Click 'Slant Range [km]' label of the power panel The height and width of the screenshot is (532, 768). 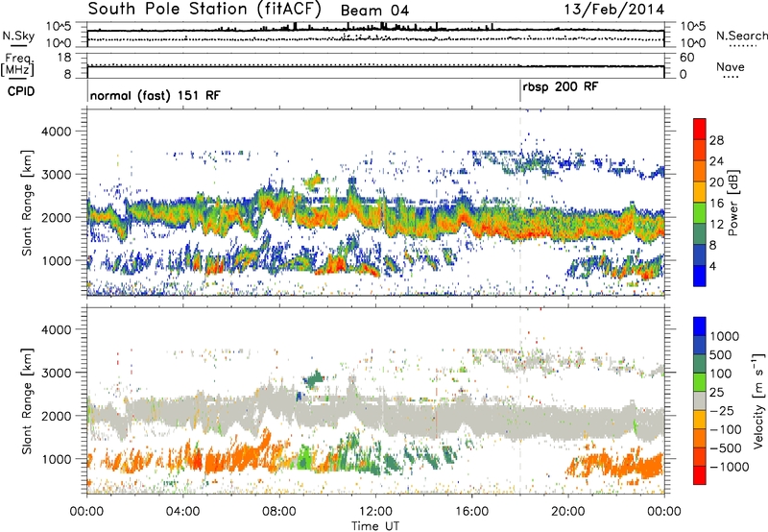click(27, 203)
